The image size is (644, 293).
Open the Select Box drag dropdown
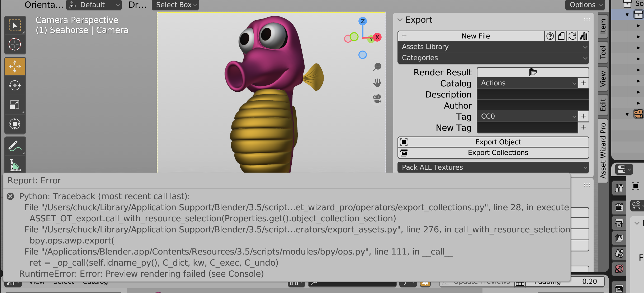tap(175, 5)
